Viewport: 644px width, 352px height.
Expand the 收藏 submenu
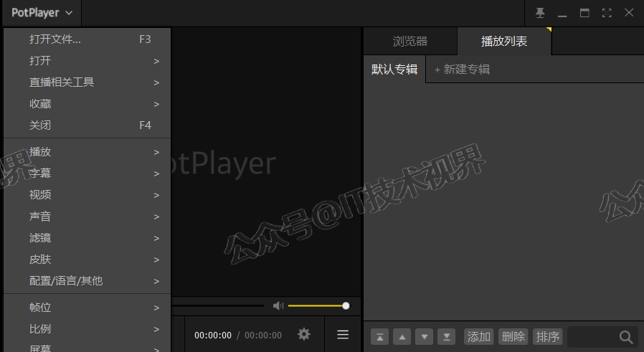coord(87,104)
